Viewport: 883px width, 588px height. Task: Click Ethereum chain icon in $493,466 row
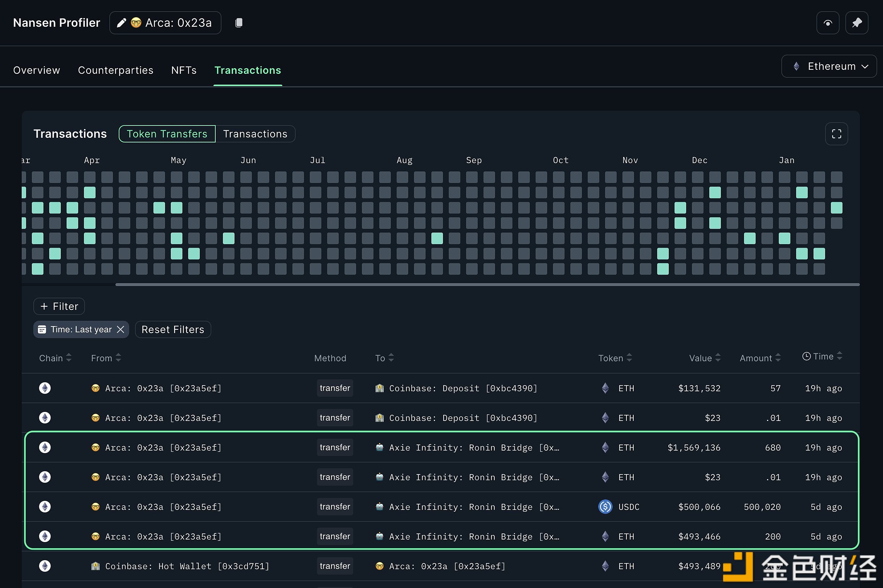[45, 536]
